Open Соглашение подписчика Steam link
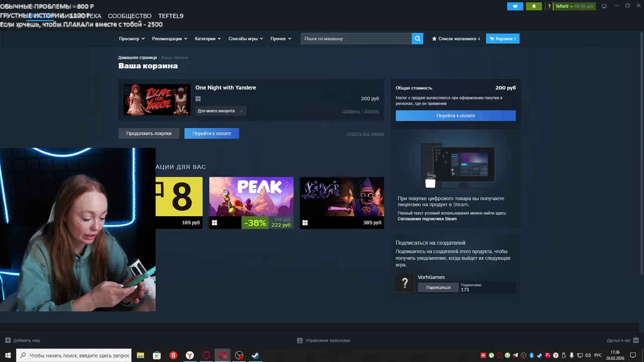 [x=427, y=219]
